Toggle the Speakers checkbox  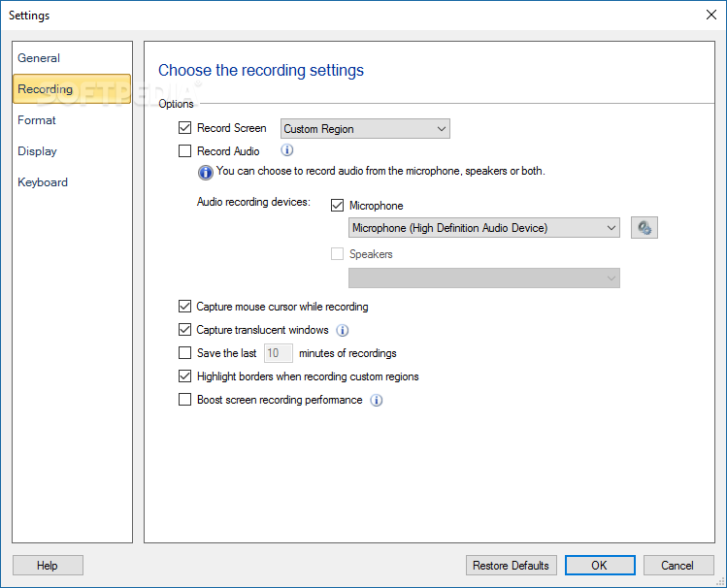click(x=337, y=253)
